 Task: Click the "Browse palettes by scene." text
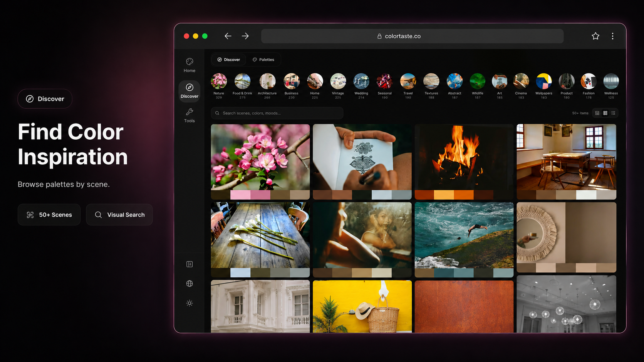tap(64, 184)
